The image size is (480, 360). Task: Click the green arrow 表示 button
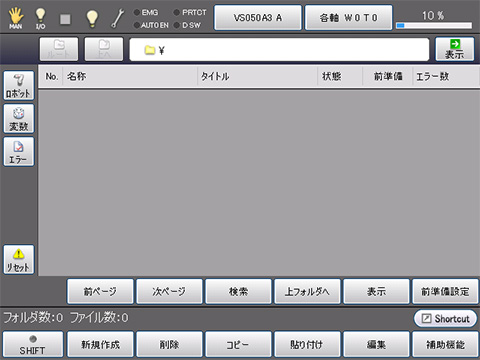click(455, 49)
